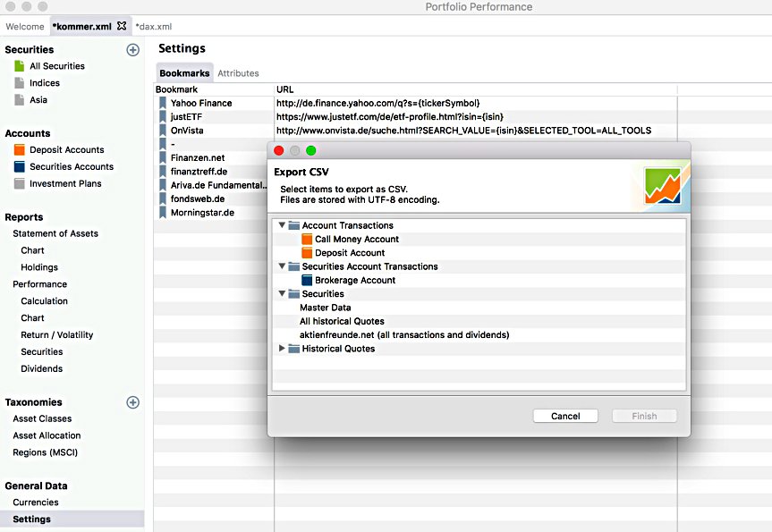Select Account Transactions folder icon
This screenshot has height=532, width=772.
[294, 225]
